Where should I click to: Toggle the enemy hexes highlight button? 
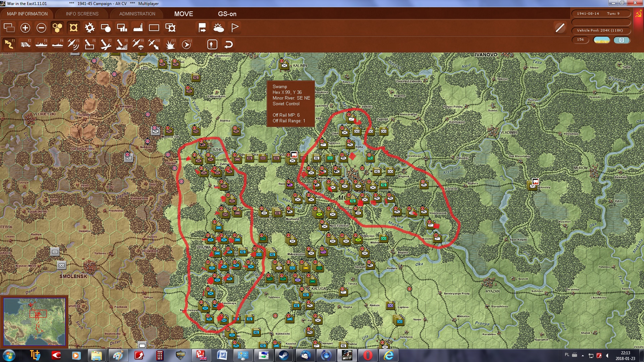pos(73,28)
